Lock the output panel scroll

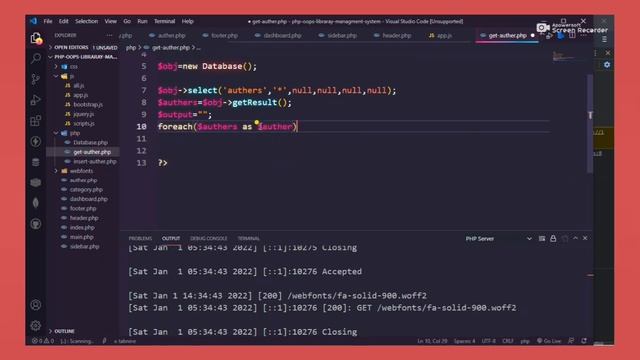tap(553, 238)
